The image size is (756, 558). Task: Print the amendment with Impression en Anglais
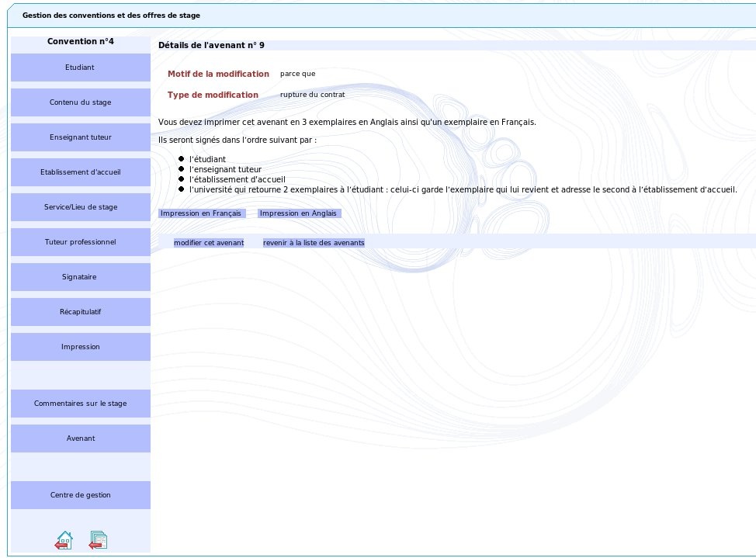coord(299,213)
